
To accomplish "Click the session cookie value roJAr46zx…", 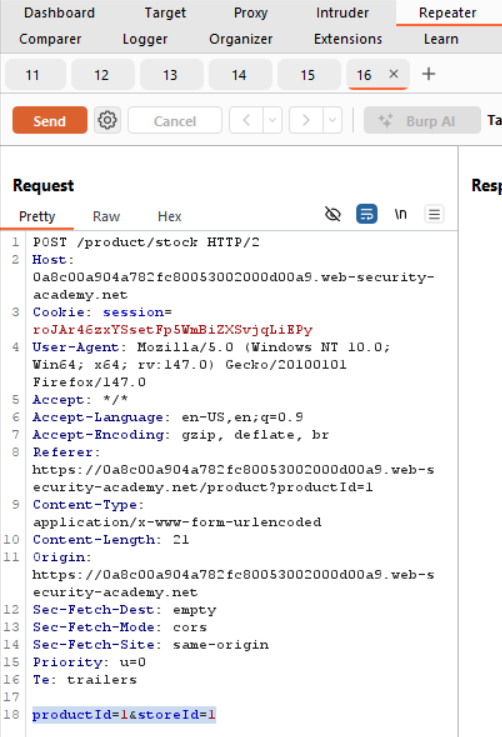I will click(x=173, y=329).
